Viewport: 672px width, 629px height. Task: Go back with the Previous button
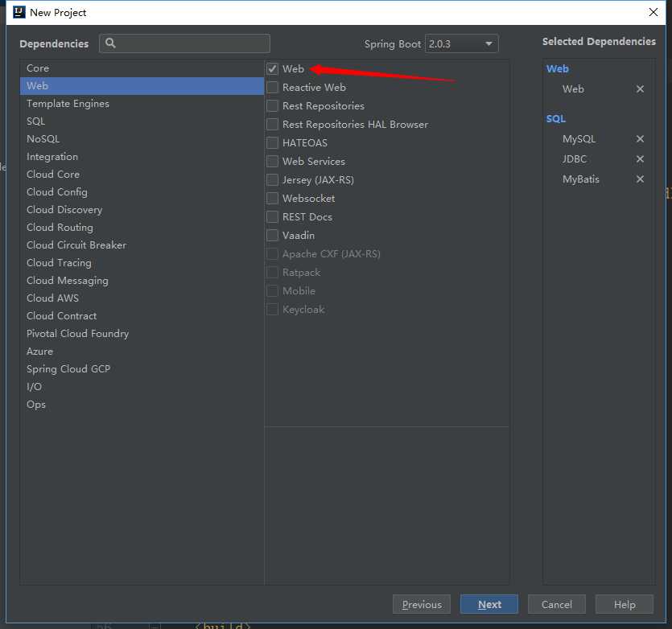coord(422,605)
